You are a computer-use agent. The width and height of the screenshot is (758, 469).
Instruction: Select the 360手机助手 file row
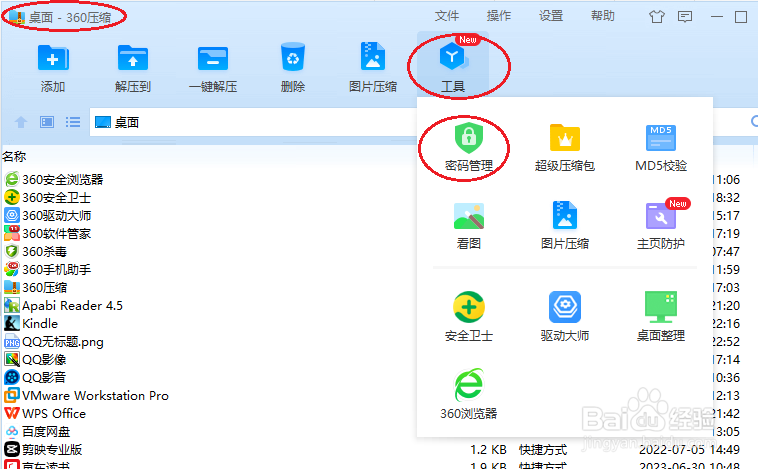coord(47,269)
